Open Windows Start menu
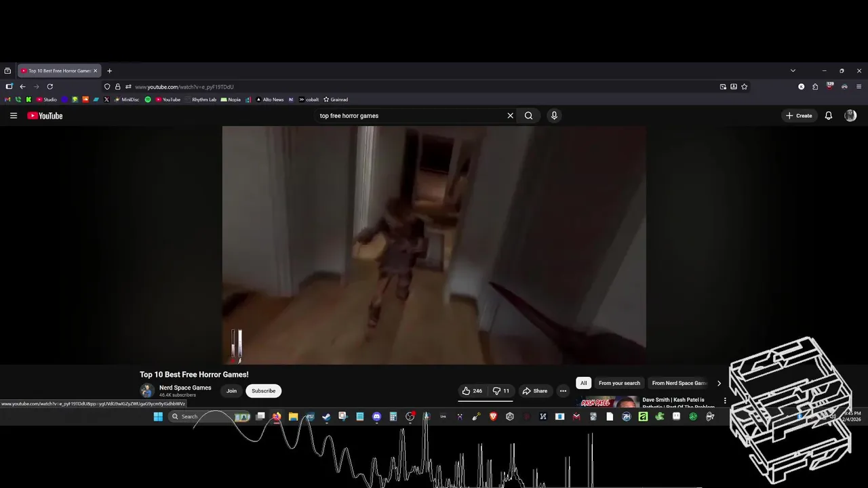 tap(158, 417)
